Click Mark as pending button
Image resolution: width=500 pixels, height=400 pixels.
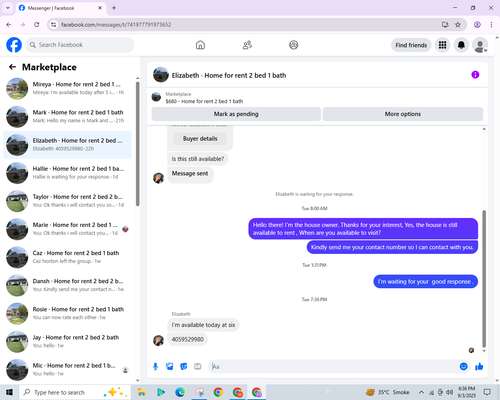pos(236,114)
